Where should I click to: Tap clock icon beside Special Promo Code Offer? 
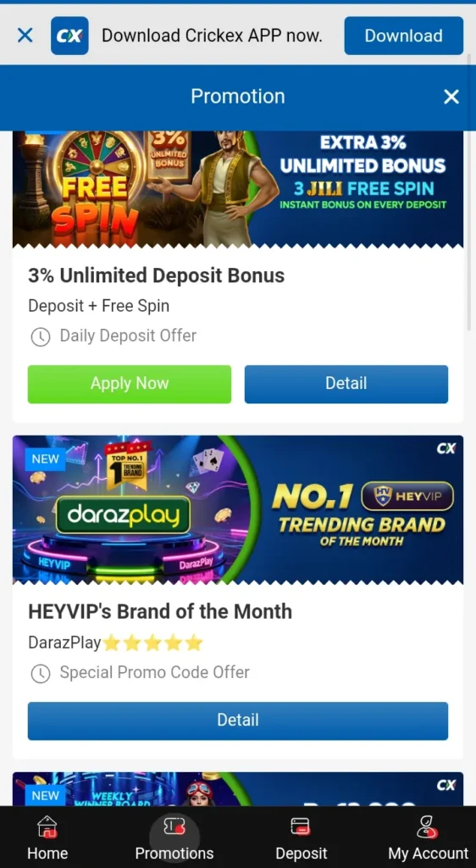41,673
